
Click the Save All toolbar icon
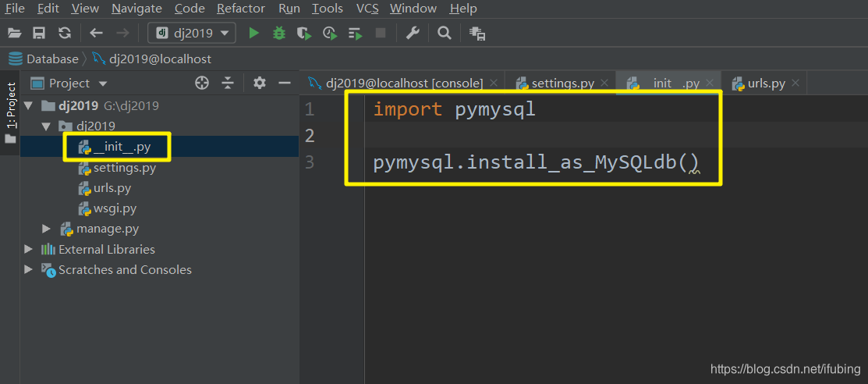click(39, 34)
